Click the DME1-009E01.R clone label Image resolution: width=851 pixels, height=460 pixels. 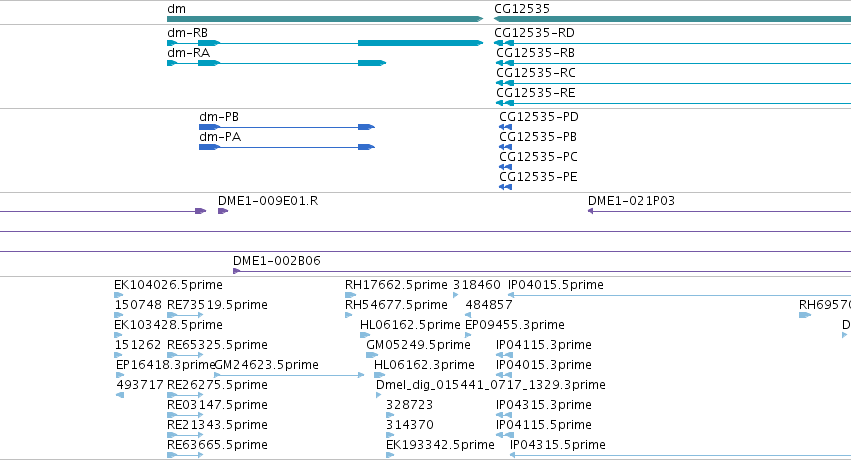[x=268, y=201]
